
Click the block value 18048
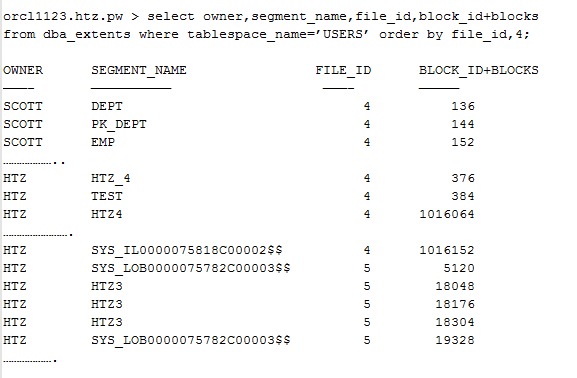(x=455, y=286)
